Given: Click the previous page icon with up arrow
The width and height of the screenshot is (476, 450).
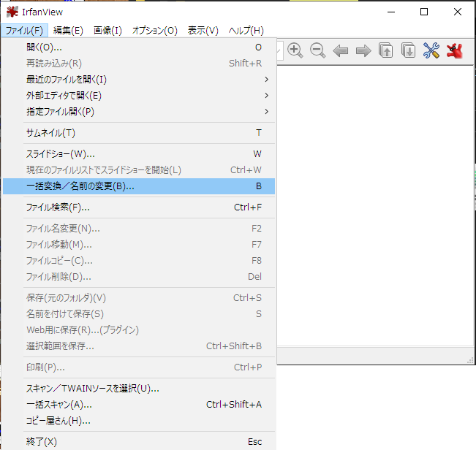Looking at the screenshot, I should pyautogui.click(x=385, y=50).
